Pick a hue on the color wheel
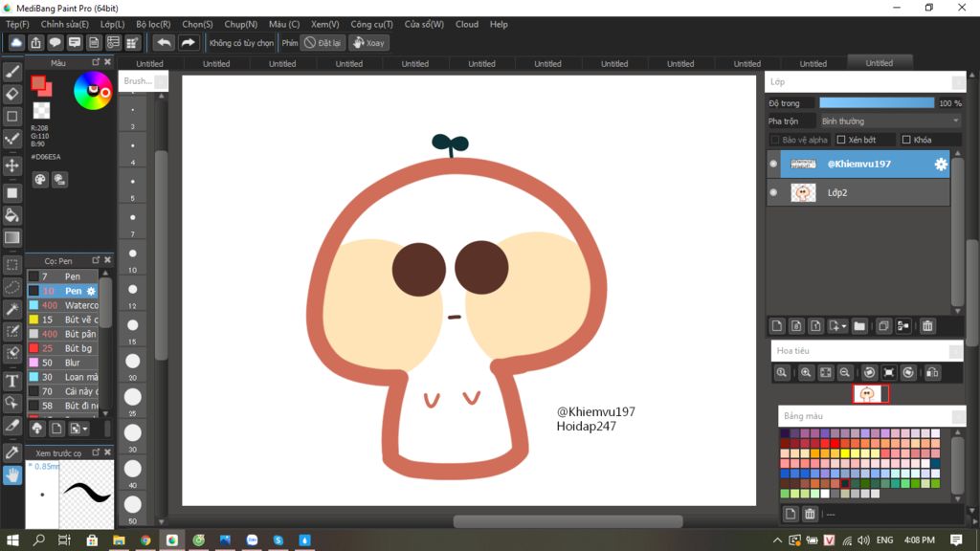This screenshot has width=980, height=551. 93,91
